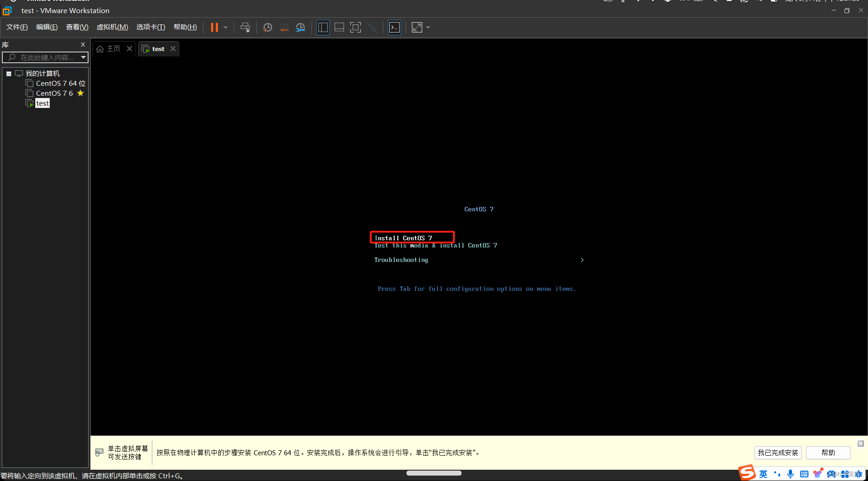The image size is (868, 481).
Task: Send Ctrl+Alt+Del to the virtual machine
Action: (245, 28)
